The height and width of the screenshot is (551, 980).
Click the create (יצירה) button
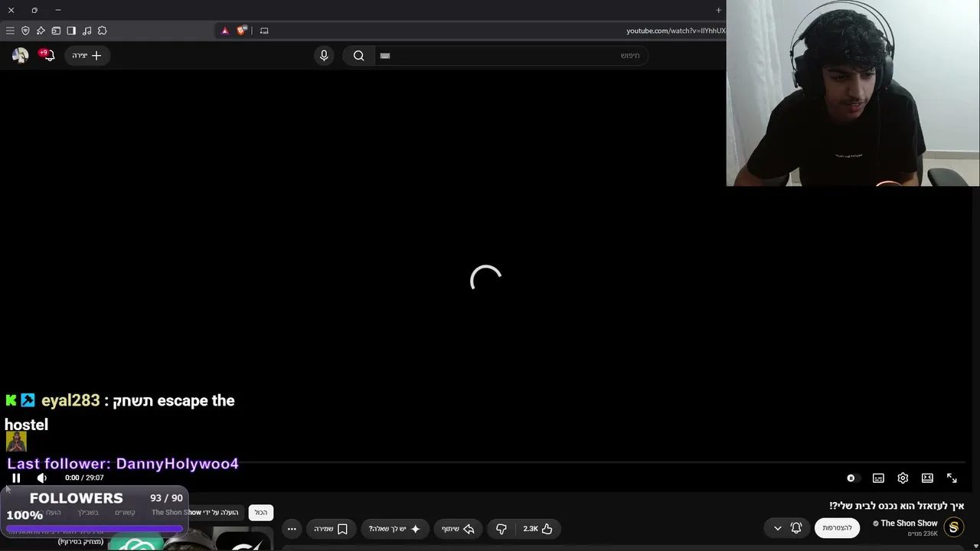[x=87, y=55]
